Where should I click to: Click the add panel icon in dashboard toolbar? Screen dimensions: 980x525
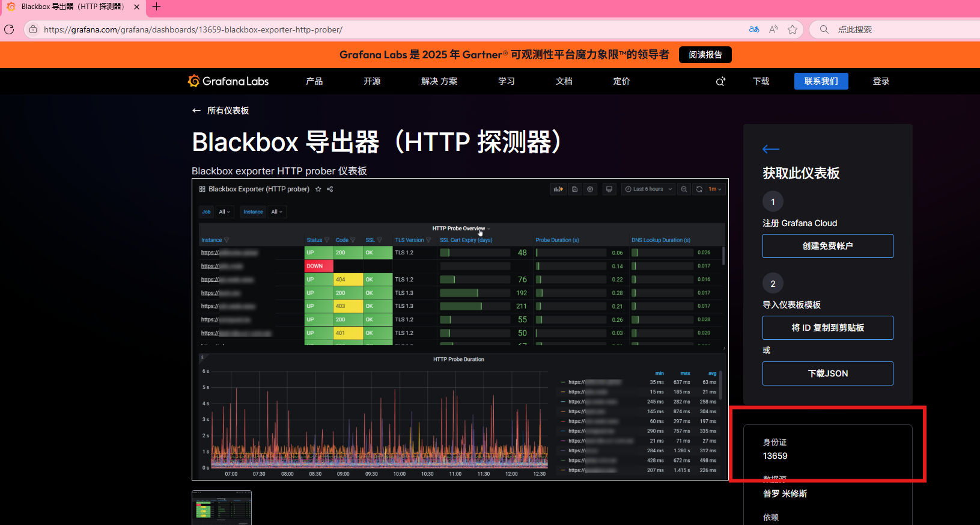[558, 189]
